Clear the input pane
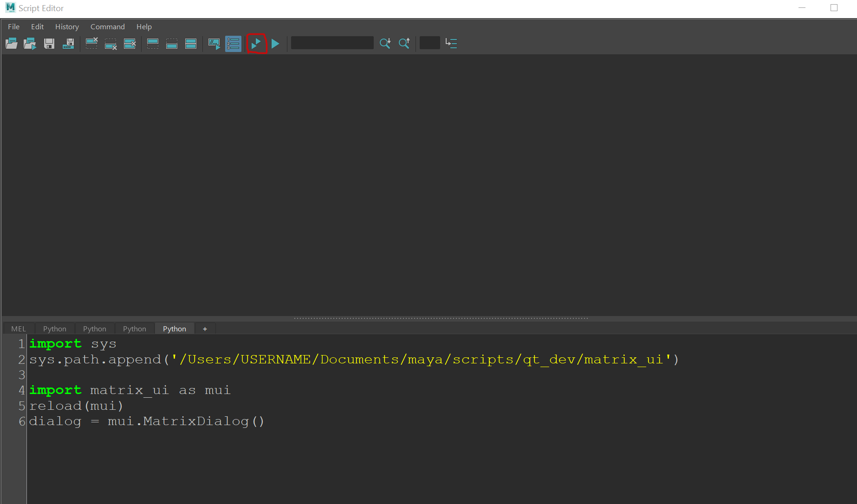The width and height of the screenshot is (857, 504). 111,44
